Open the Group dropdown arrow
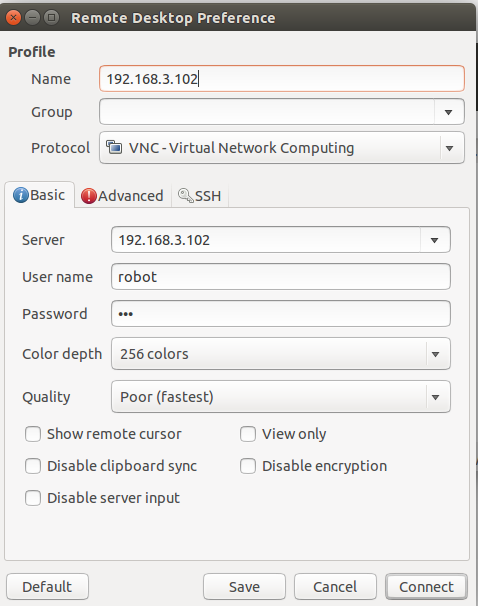478x606 pixels. pyautogui.click(x=449, y=112)
